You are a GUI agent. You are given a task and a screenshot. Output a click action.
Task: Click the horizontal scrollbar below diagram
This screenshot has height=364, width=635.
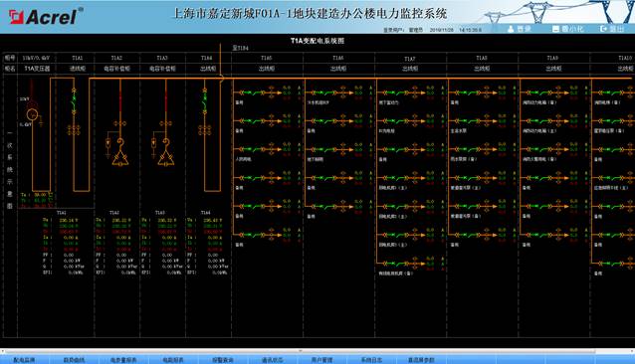coord(300,351)
